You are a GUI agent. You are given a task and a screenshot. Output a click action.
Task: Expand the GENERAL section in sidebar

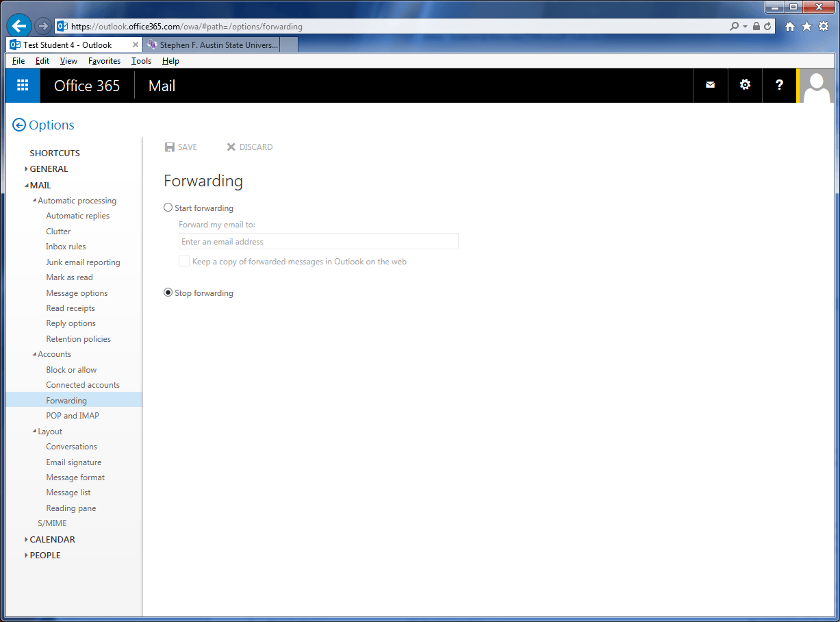click(48, 169)
